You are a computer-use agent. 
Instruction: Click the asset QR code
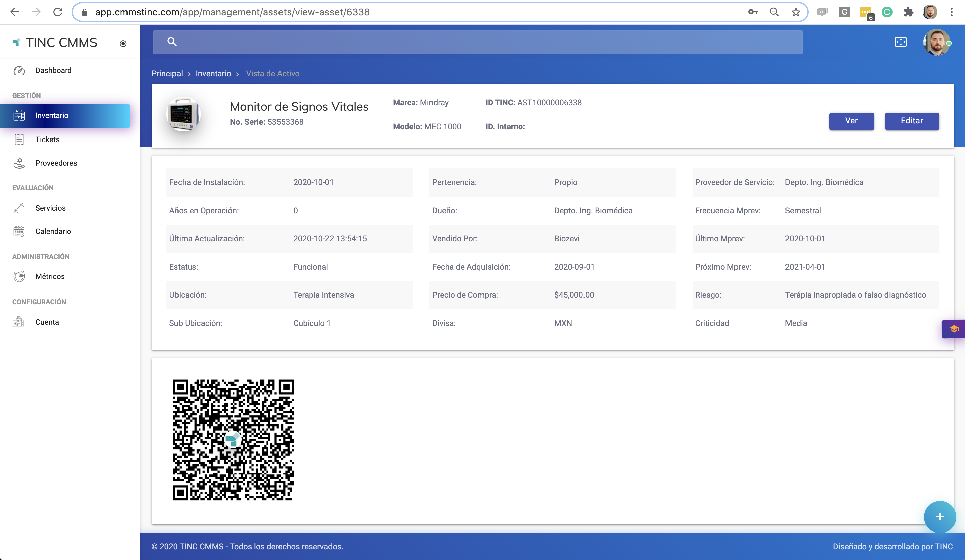(233, 440)
